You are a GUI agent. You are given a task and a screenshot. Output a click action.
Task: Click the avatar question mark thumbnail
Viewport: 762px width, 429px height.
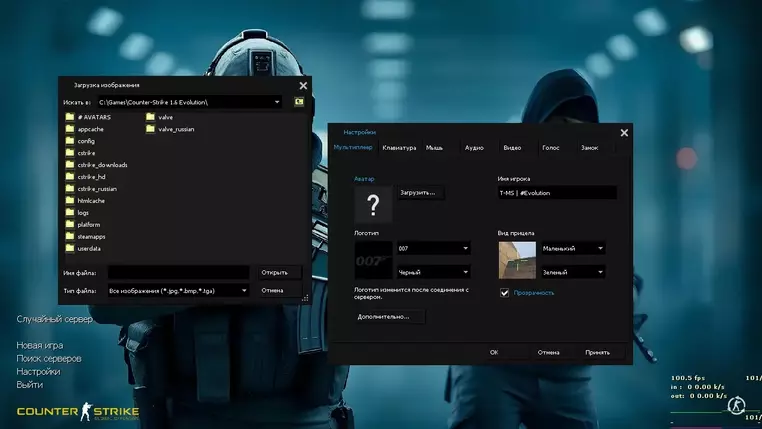[373, 204]
